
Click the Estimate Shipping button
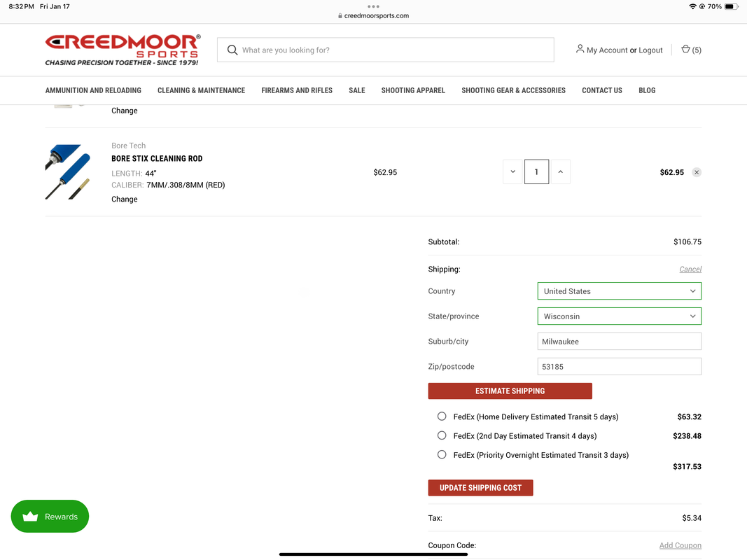[510, 391]
